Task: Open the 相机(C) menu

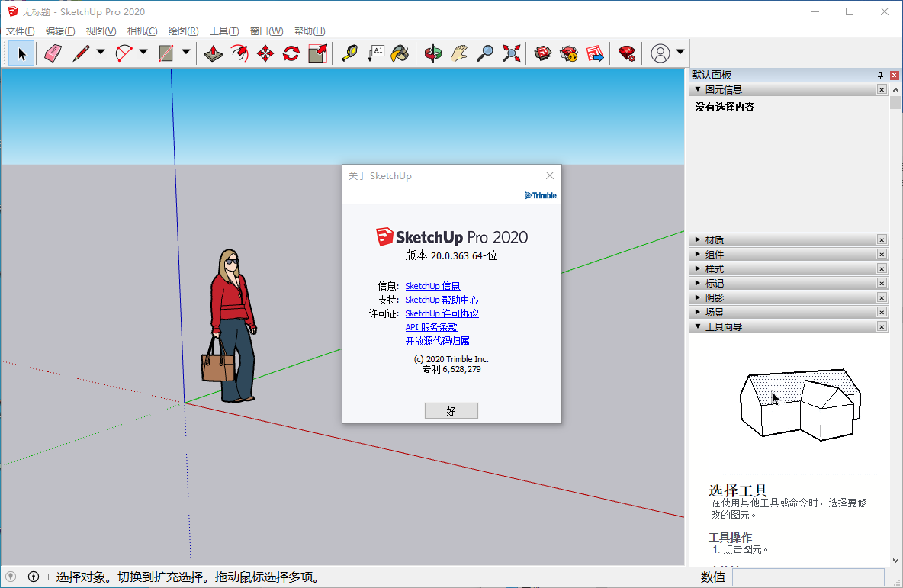Action: (x=142, y=31)
